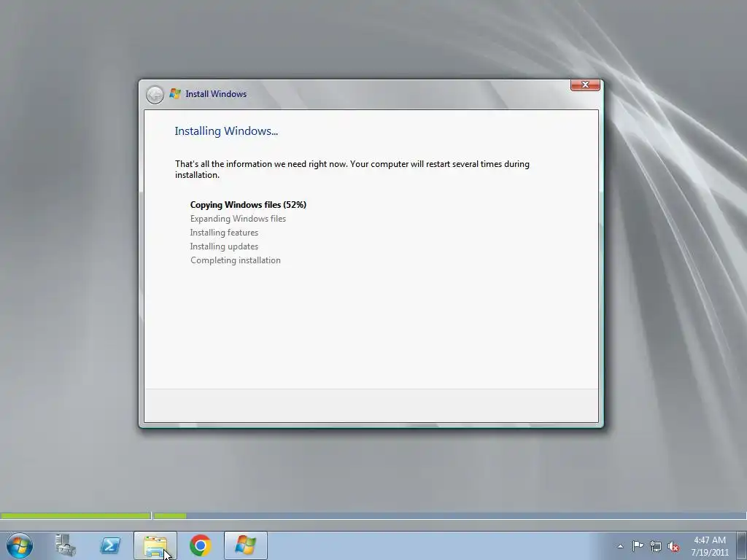This screenshot has height=560, width=747.
Task: Close the Install Windows dialog
Action: (585, 85)
